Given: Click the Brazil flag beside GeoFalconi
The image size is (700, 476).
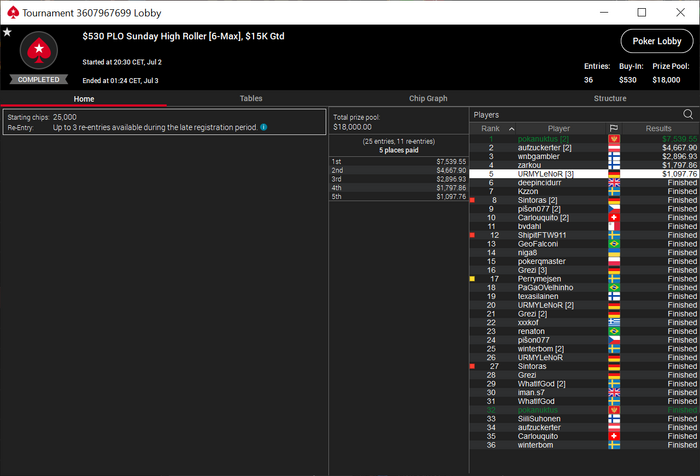Looking at the screenshot, I should [614, 244].
